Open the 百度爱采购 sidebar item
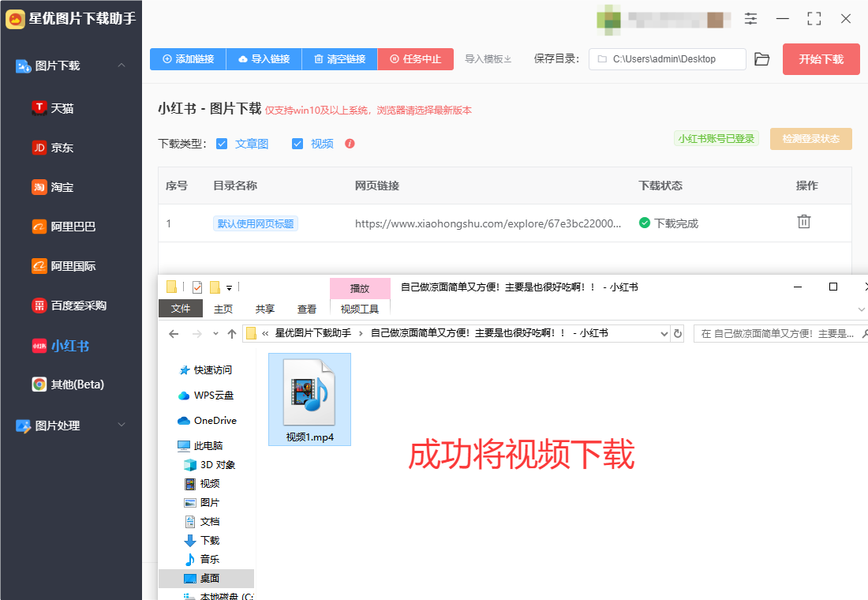The image size is (868, 600). [x=69, y=306]
